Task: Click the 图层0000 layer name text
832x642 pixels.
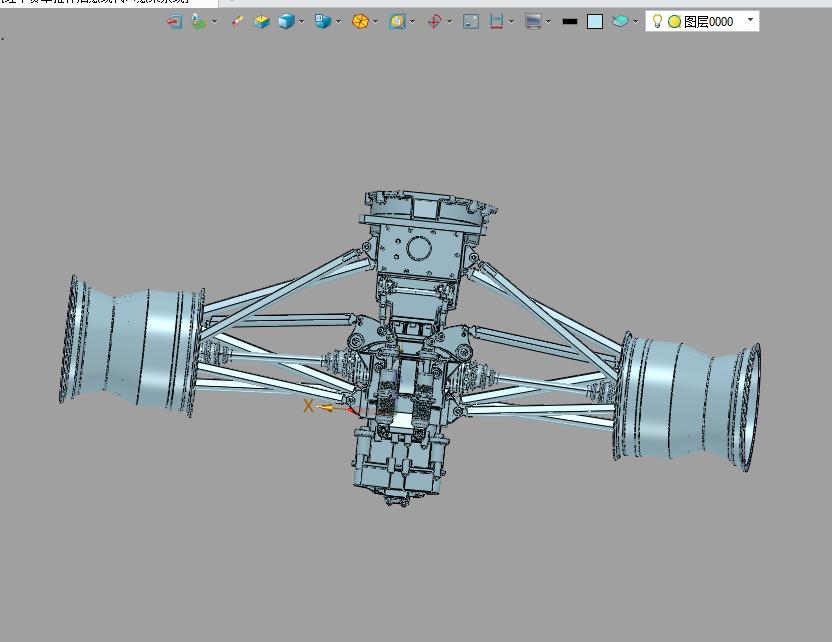Action: click(708, 22)
